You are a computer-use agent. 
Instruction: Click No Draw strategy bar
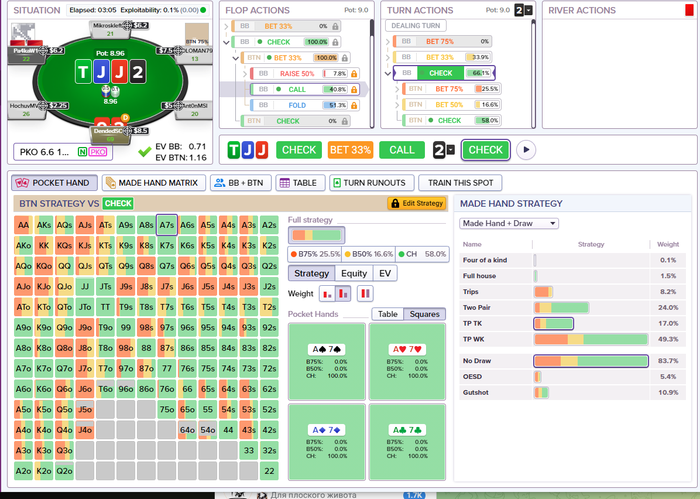(x=591, y=361)
